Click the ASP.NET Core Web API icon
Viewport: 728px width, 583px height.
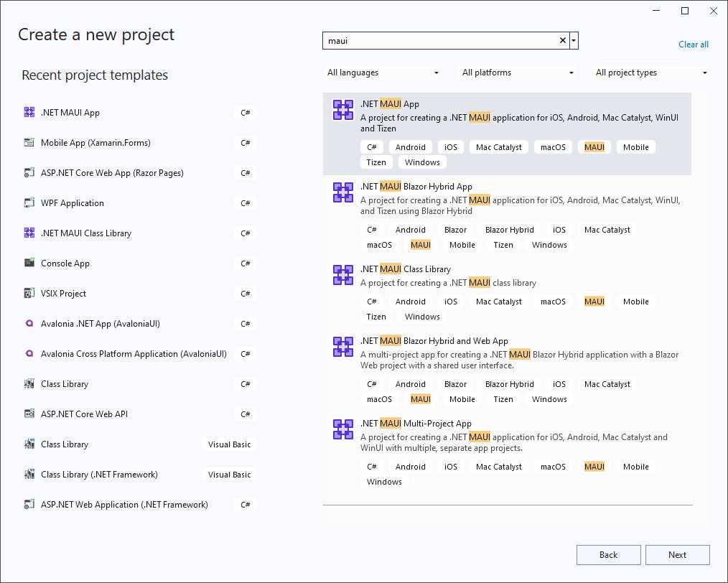tap(29, 414)
